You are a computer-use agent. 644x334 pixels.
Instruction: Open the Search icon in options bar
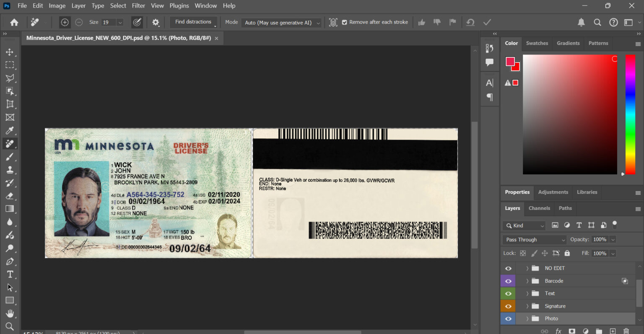coord(597,22)
